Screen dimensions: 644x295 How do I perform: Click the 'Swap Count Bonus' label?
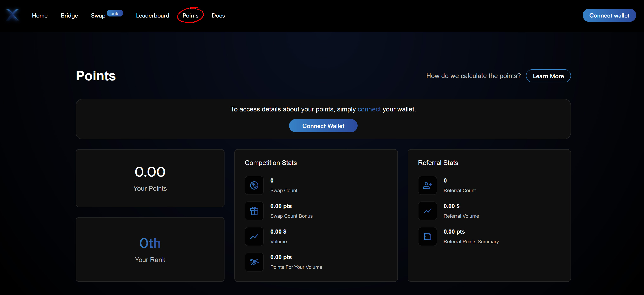point(292,216)
